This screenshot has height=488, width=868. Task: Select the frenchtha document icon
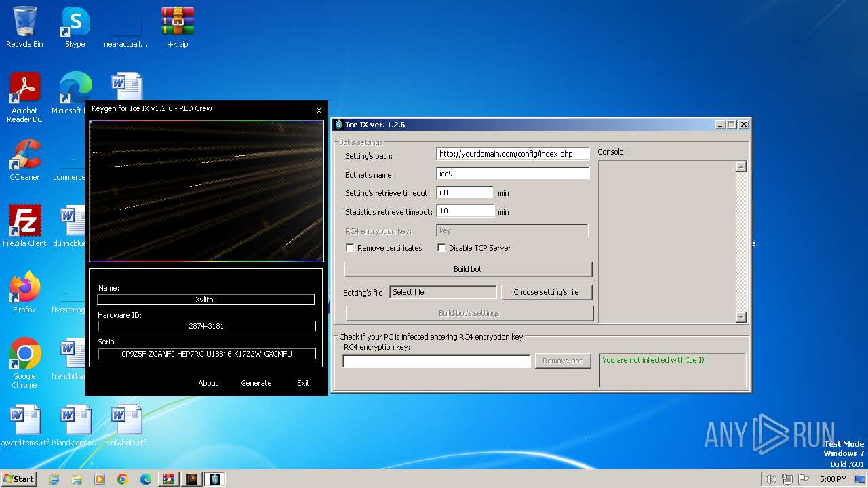[x=68, y=359]
